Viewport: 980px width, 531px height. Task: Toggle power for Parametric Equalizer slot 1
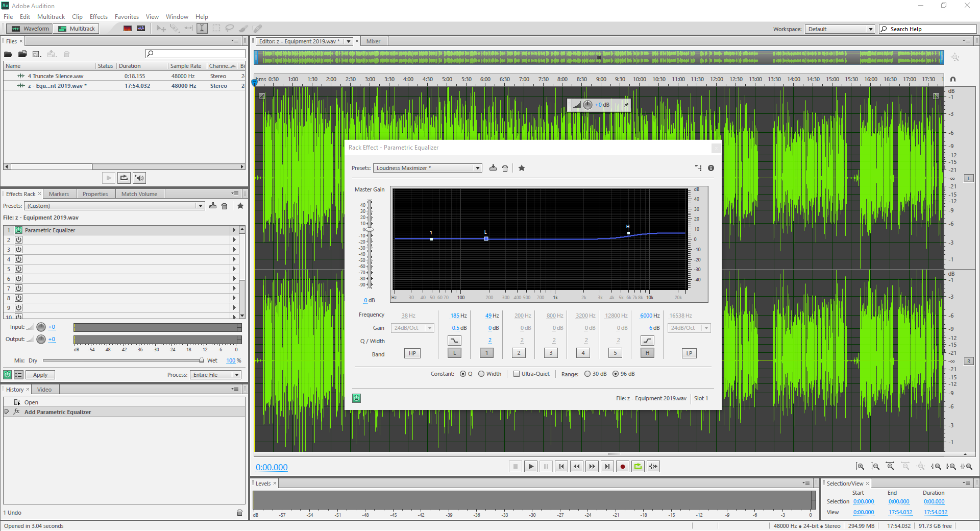19,230
